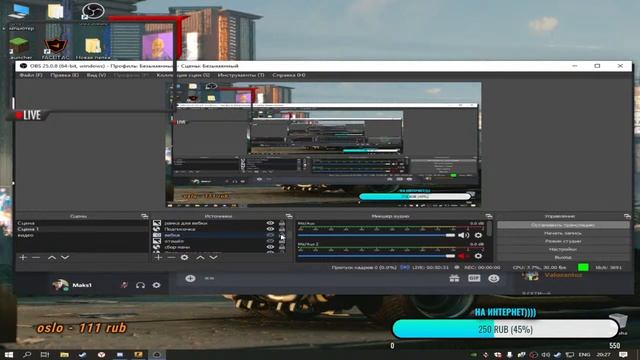Add a new scene with the plus icon
The image size is (640, 360).
point(23,258)
